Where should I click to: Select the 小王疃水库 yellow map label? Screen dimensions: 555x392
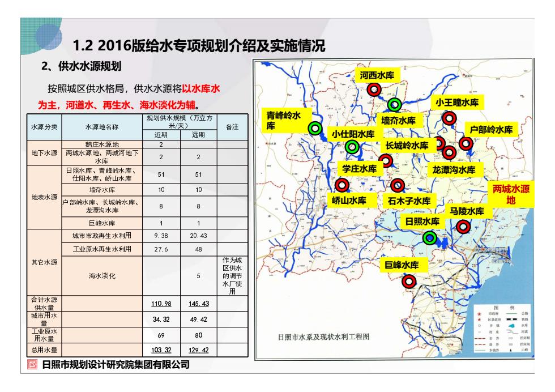(457, 103)
